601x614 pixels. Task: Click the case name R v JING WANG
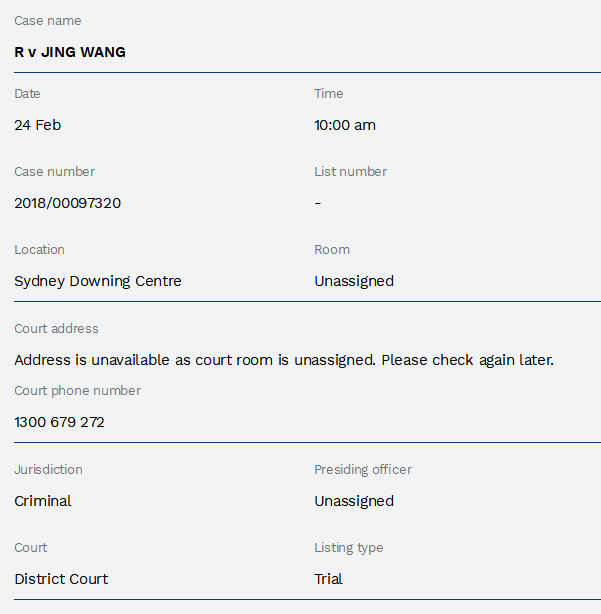click(x=70, y=52)
